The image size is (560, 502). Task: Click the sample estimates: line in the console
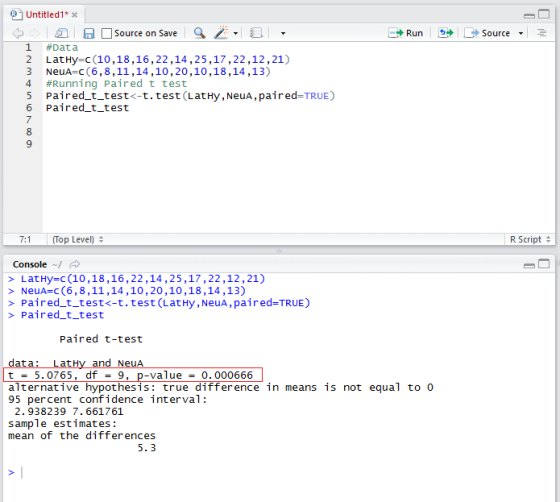(x=62, y=424)
